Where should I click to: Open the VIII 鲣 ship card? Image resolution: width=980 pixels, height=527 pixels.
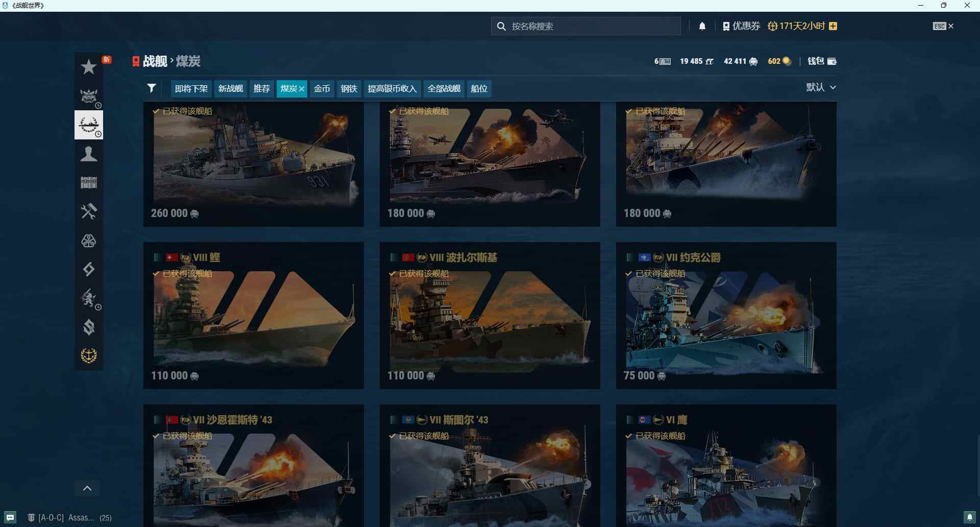click(x=254, y=316)
